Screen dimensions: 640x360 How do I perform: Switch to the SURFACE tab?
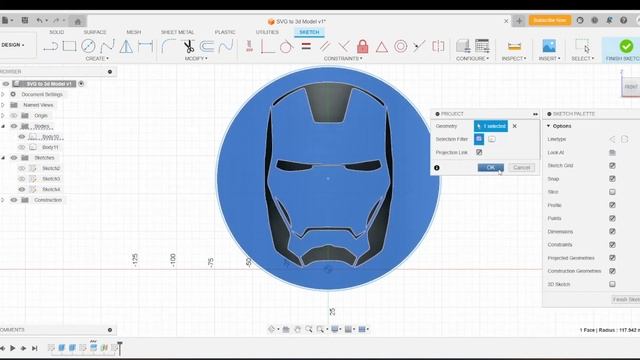[x=95, y=32]
